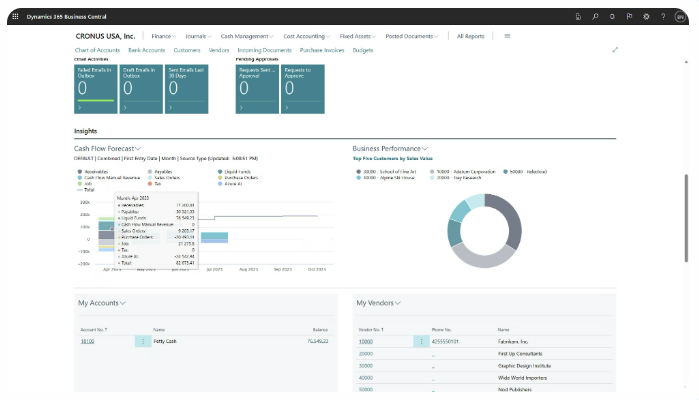Open the row options for vendor 10000

click(x=421, y=342)
